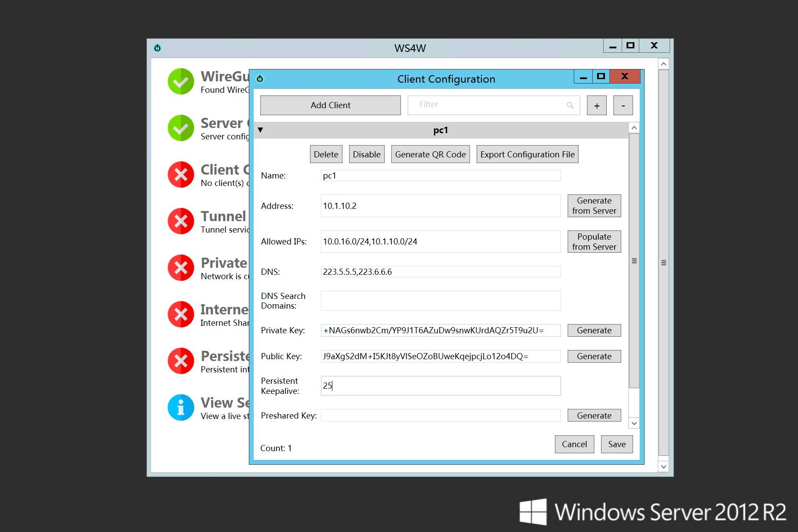Click the search magnifier in the Filter box
Viewport: 798px width, 532px height.
pos(570,106)
